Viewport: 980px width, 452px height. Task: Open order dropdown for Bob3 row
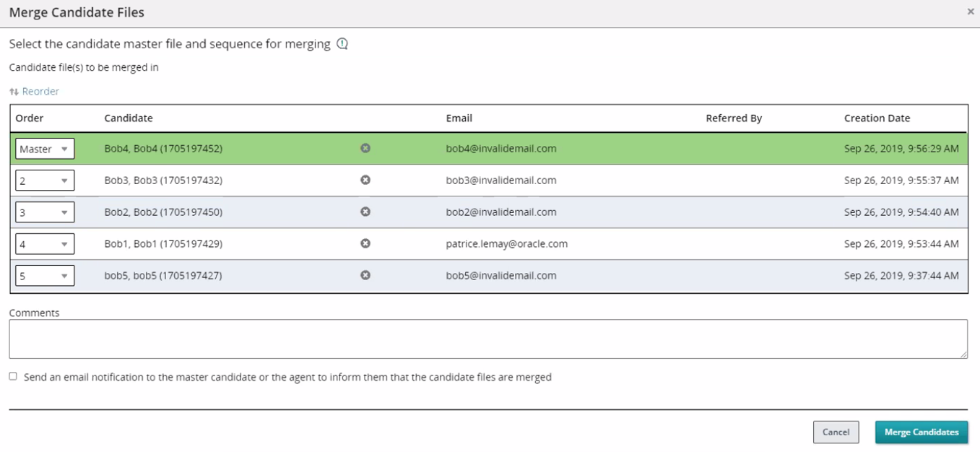click(x=45, y=181)
